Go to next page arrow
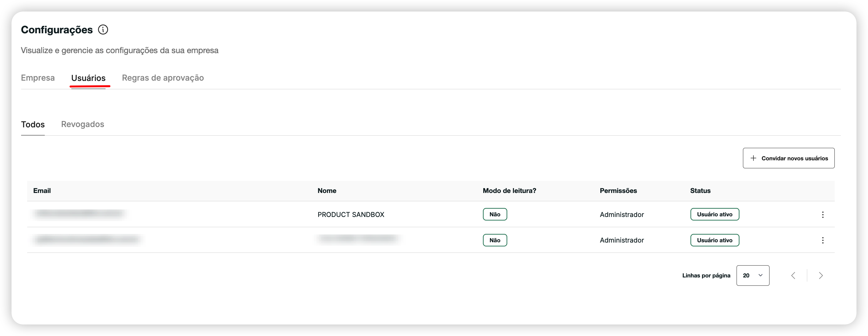Screen dimensions: 868x336 click(x=821, y=276)
